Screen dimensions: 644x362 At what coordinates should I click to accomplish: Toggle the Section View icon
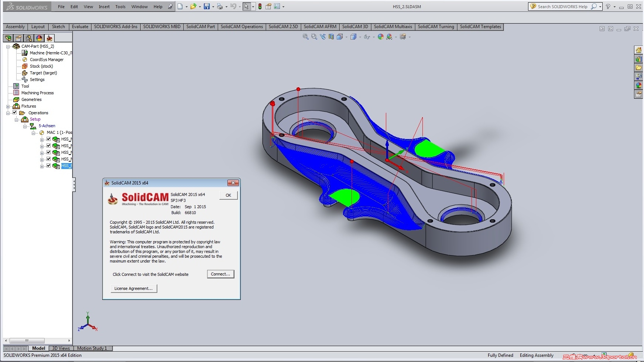[x=331, y=37]
